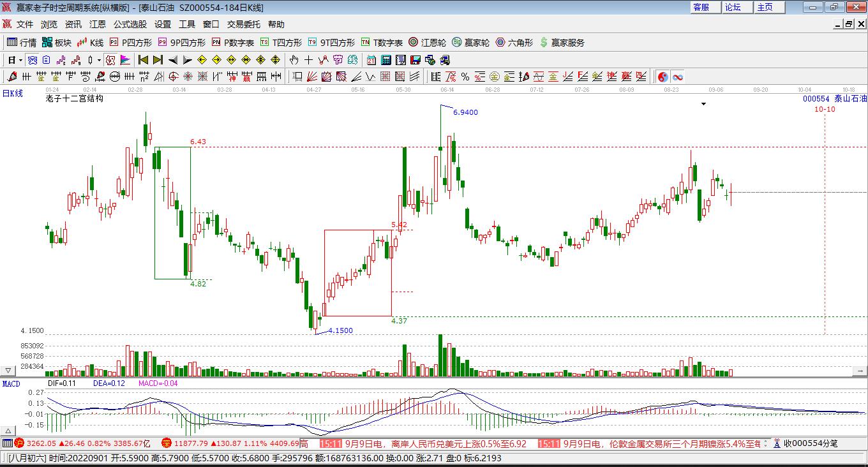This screenshot has height=467, width=868.
Task: Open 收000554分笔 in status bar
Action: (x=805, y=443)
